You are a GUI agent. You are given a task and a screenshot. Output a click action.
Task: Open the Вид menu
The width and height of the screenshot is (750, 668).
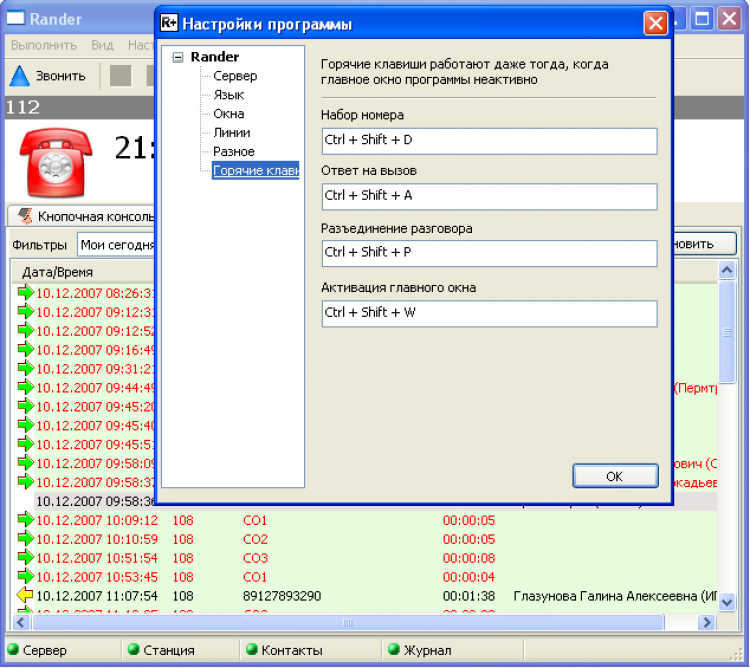click(102, 45)
